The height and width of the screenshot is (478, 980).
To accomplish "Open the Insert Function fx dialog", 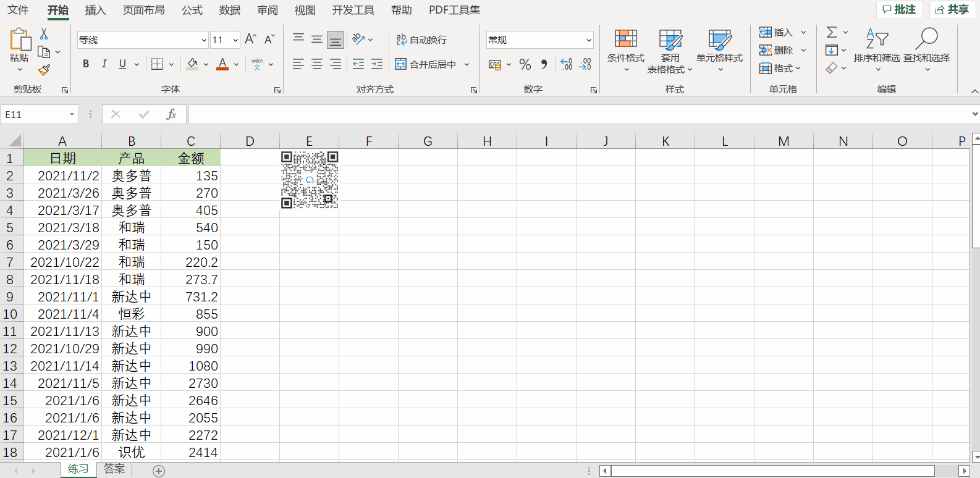I will click(x=171, y=114).
